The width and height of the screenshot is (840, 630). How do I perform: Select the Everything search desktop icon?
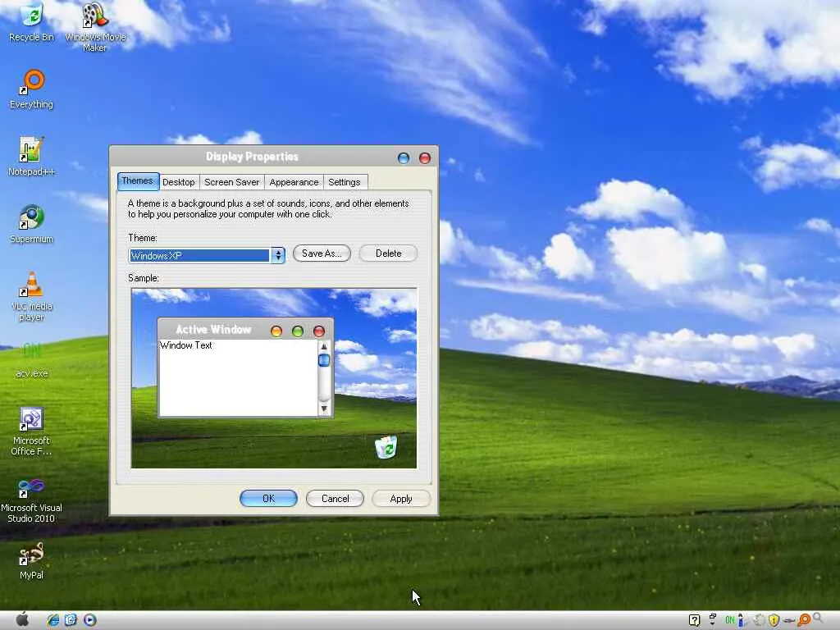tap(32, 89)
